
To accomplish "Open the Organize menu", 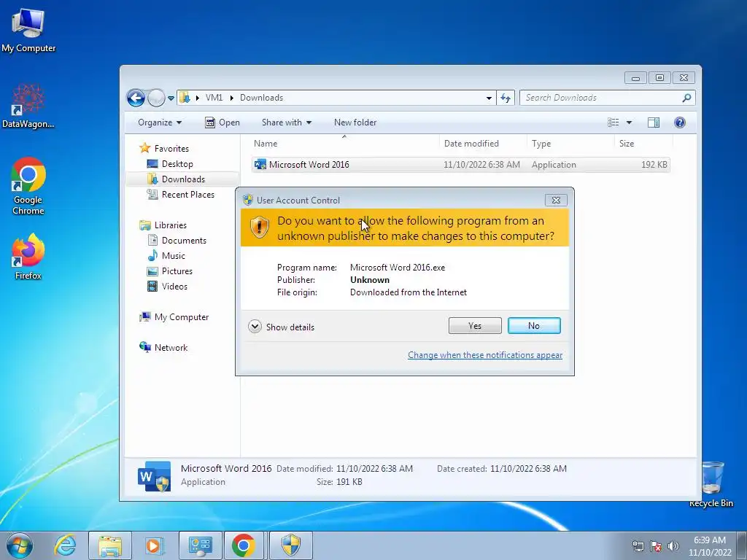I will [160, 122].
